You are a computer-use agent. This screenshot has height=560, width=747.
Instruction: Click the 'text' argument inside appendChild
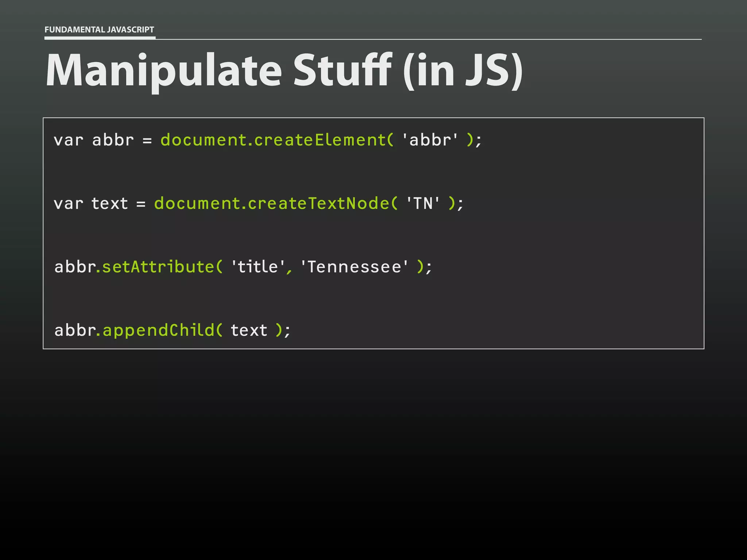pos(249,330)
